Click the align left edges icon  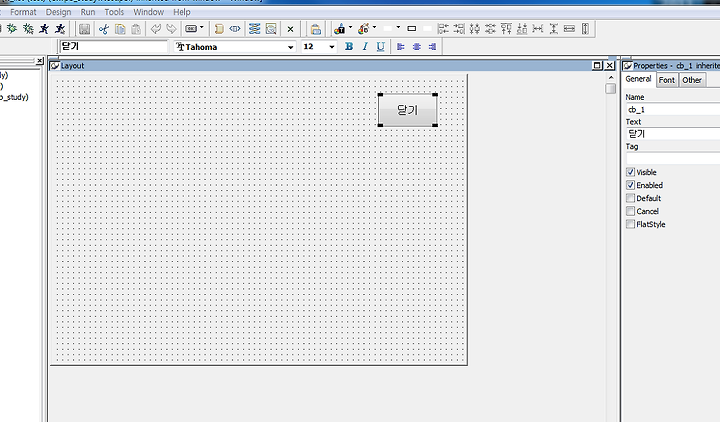pyautogui.click(x=443, y=29)
